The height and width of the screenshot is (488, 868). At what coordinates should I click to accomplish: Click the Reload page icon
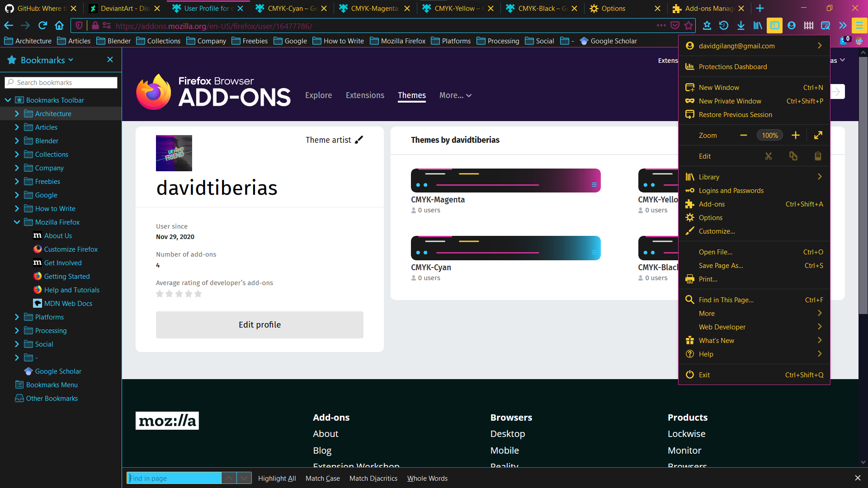click(42, 26)
